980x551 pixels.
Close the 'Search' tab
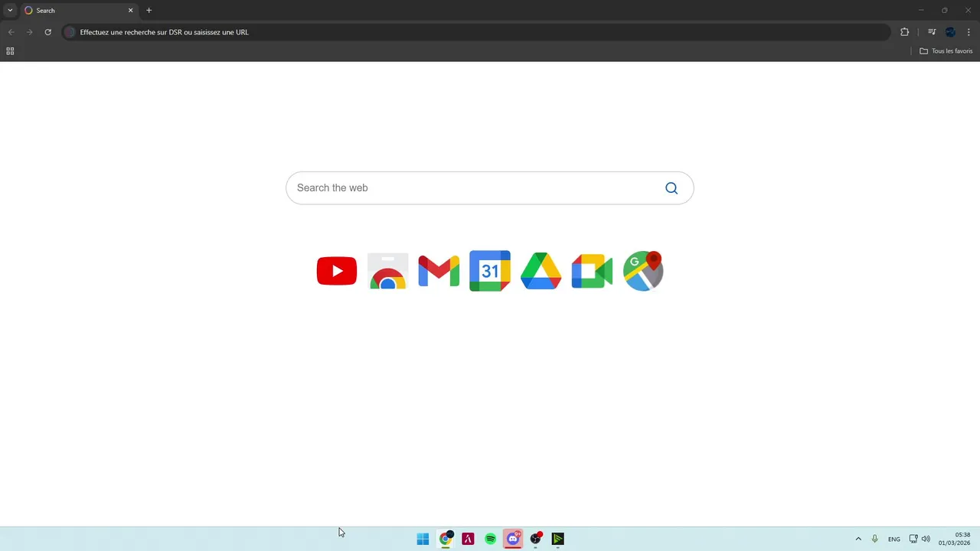pos(130,11)
